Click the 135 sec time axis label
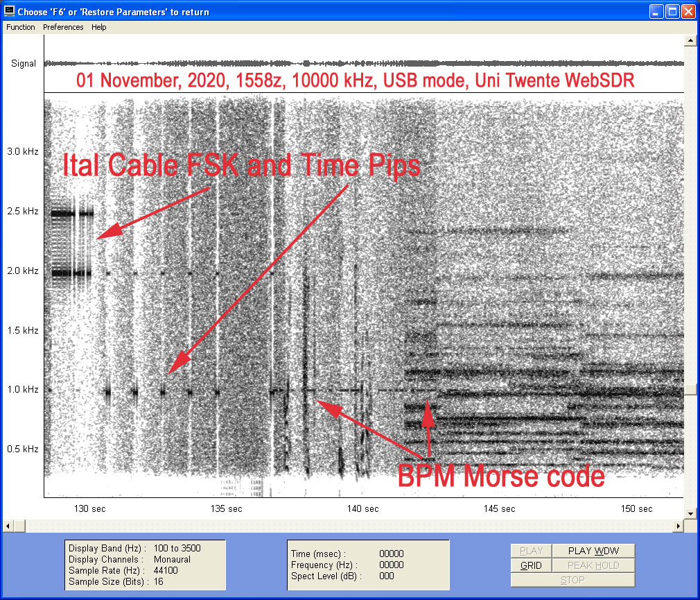The image size is (700, 600). click(x=227, y=508)
